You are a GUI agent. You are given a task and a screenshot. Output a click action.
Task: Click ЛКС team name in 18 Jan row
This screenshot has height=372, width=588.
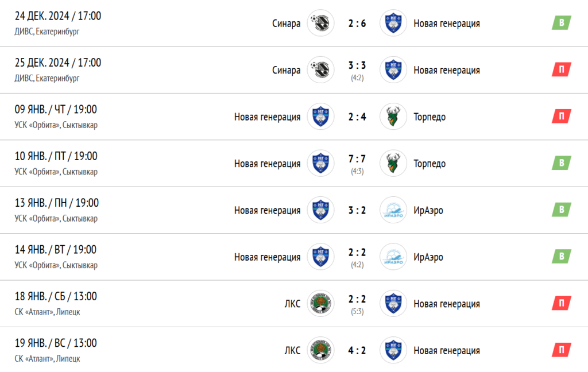[292, 304]
